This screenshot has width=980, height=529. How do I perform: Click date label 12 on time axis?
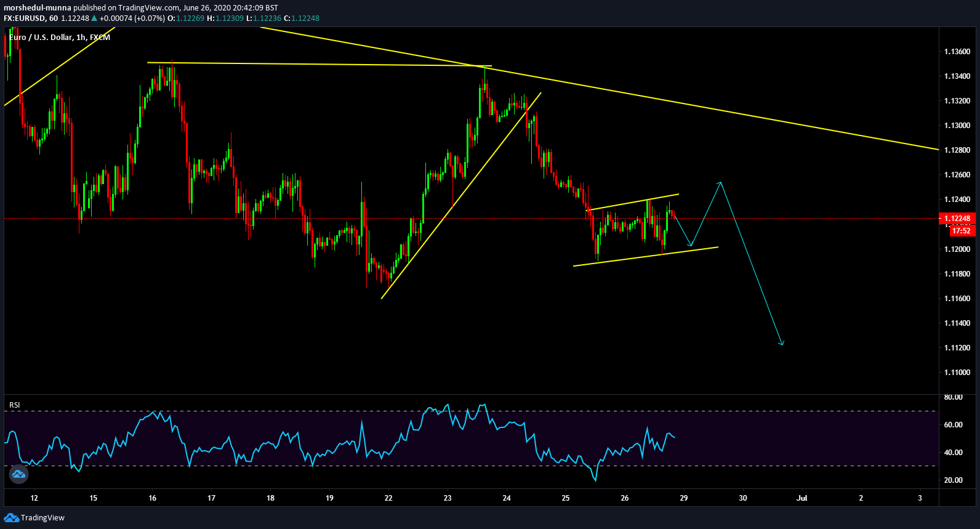click(x=34, y=498)
